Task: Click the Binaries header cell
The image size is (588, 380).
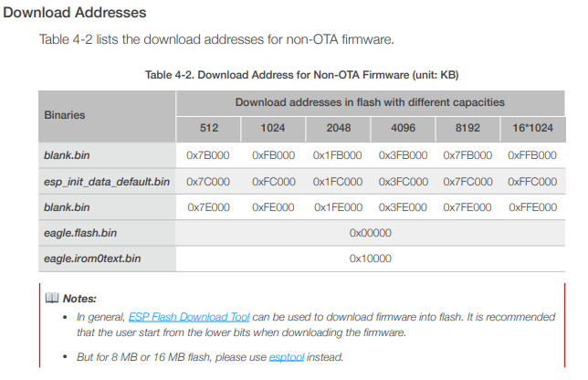Action: [x=107, y=116]
